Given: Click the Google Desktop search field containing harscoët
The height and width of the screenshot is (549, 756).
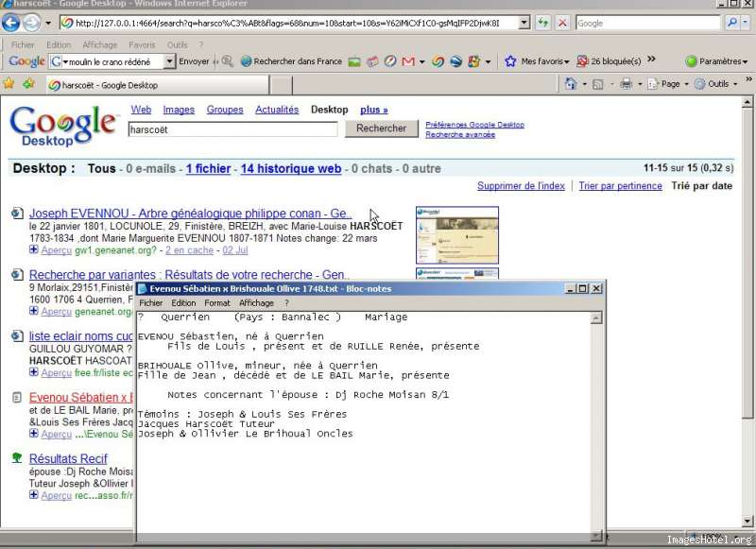Looking at the screenshot, I should pyautogui.click(x=232, y=129).
